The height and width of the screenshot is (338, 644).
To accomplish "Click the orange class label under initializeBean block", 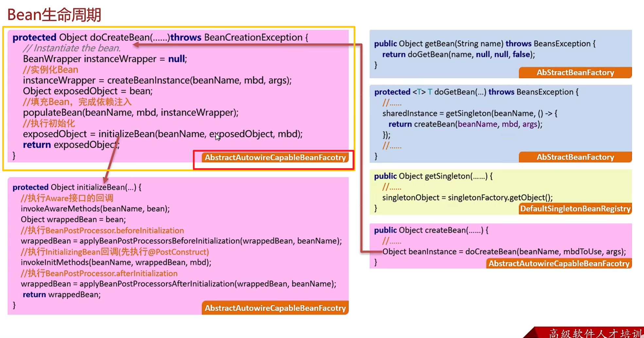I will click(275, 308).
